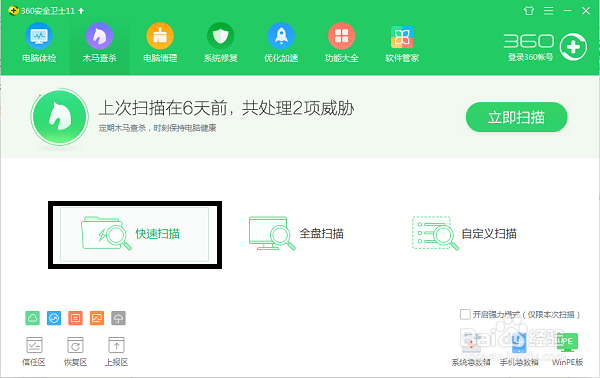This screenshot has width=600, height=378.
Task: Open the 上报区 report zone
Action: click(x=116, y=352)
